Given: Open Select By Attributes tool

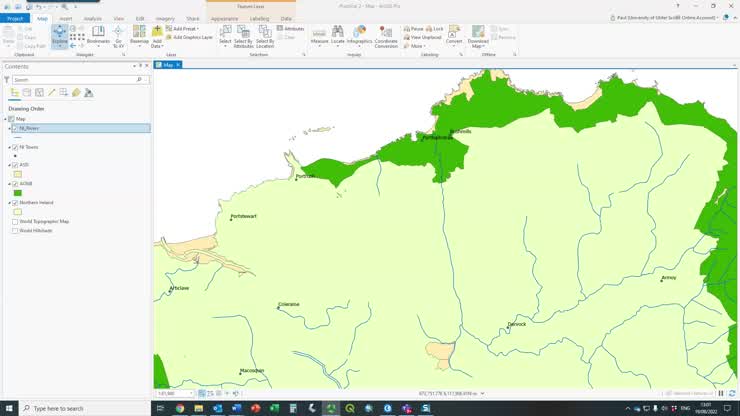Looking at the screenshot, I should pos(243,36).
